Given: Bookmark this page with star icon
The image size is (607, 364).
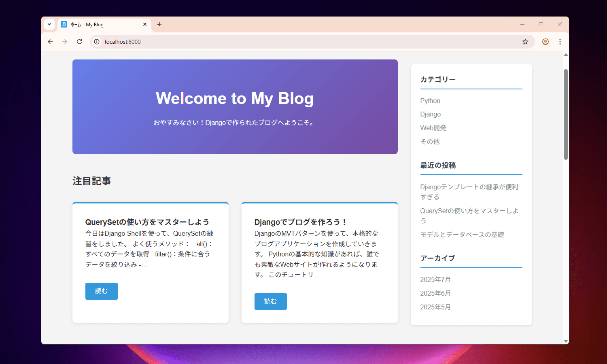Looking at the screenshot, I should pyautogui.click(x=525, y=42).
